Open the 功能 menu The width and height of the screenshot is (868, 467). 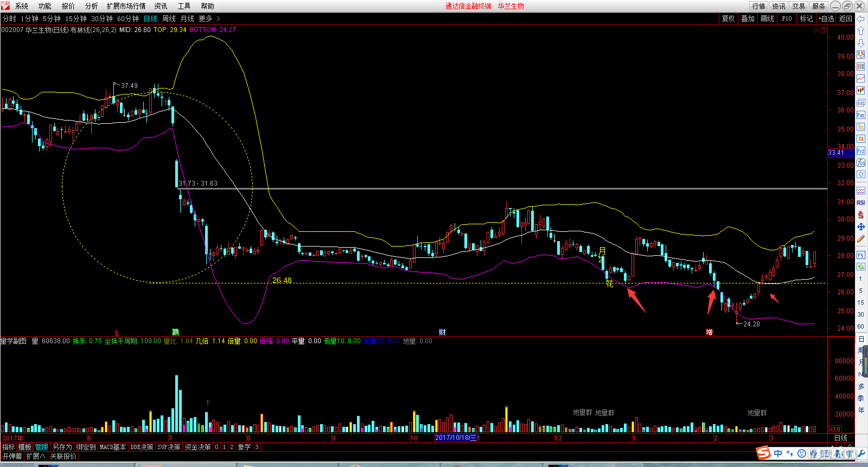[x=45, y=6]
